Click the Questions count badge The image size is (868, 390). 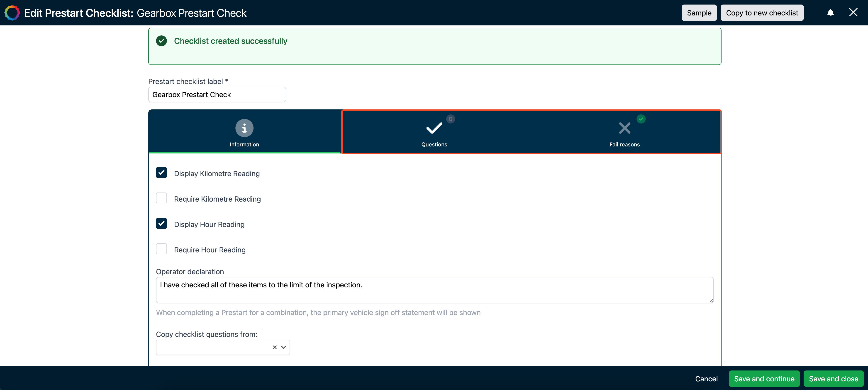(451, 119)
